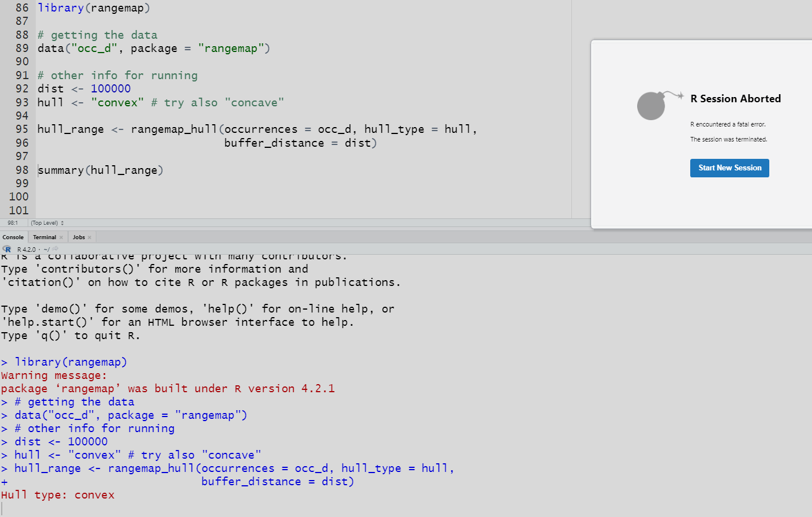The width and height of the screenshot is (812, 517).
Task: Click "Type 'contributors()'" line in console
Action: (154, 269)
